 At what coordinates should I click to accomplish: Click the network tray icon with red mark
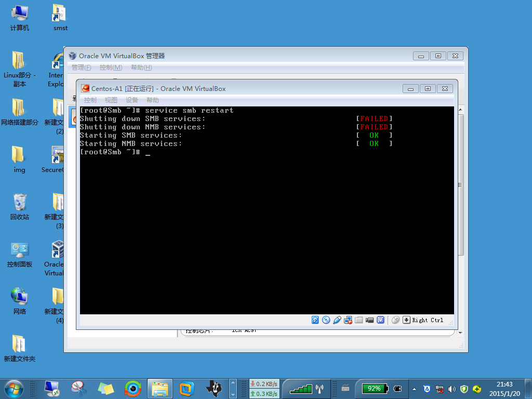(440, 389)
